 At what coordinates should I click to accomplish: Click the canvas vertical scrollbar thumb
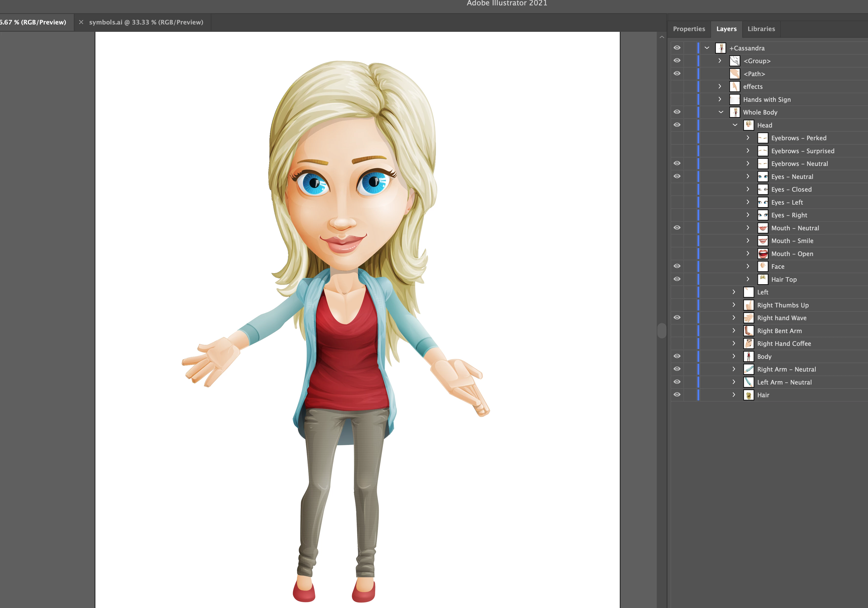pos(662,331)
